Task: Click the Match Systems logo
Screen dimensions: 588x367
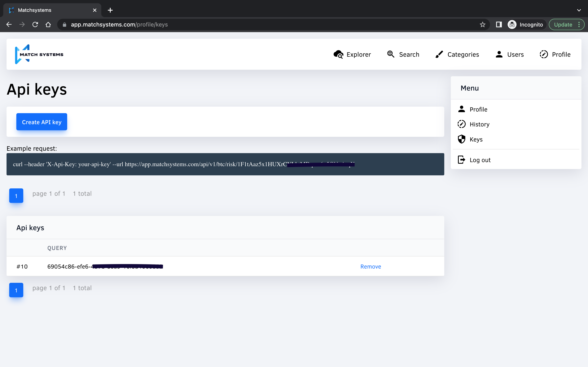Action: click(x=39, y=54)
